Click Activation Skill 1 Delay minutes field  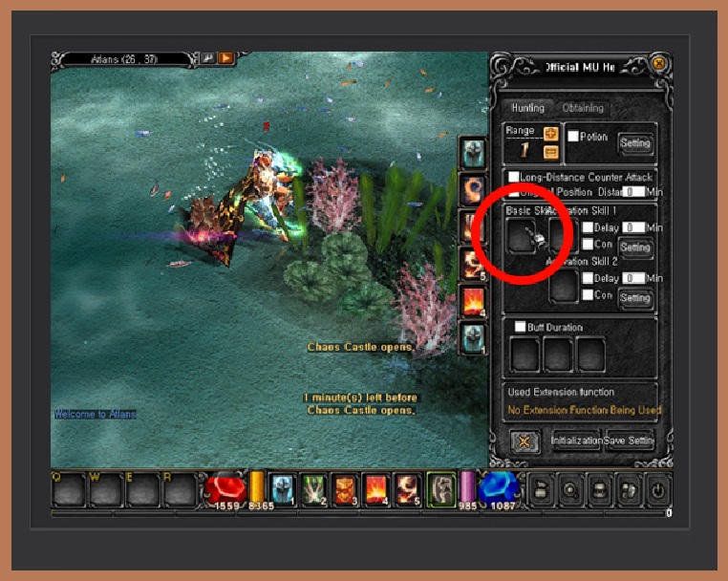[633, 227]
